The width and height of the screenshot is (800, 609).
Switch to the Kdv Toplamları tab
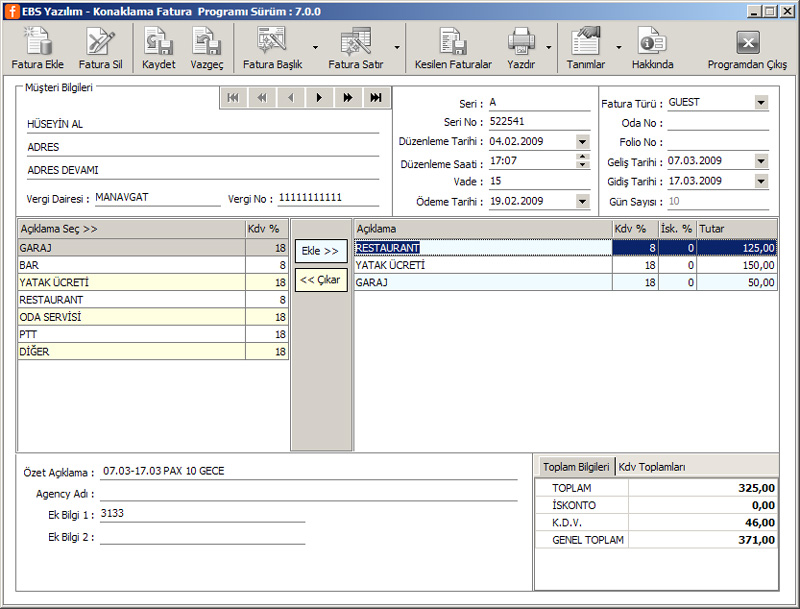652,467
